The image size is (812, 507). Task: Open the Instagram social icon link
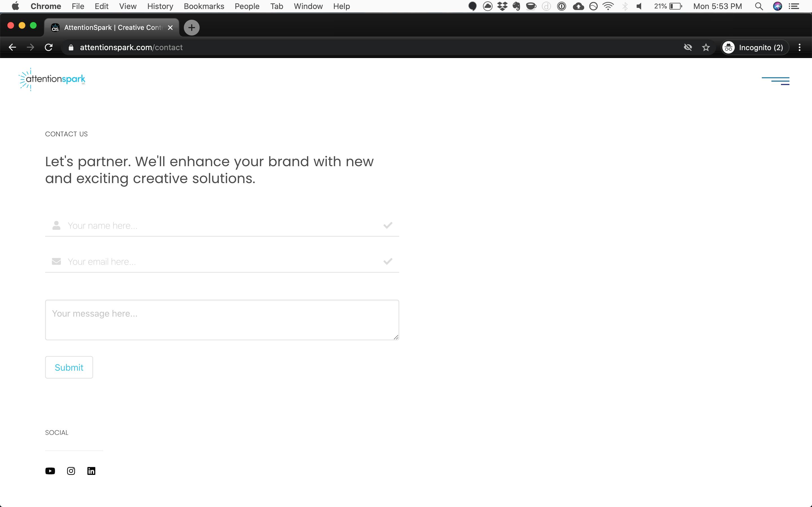(x=71, y=471)
